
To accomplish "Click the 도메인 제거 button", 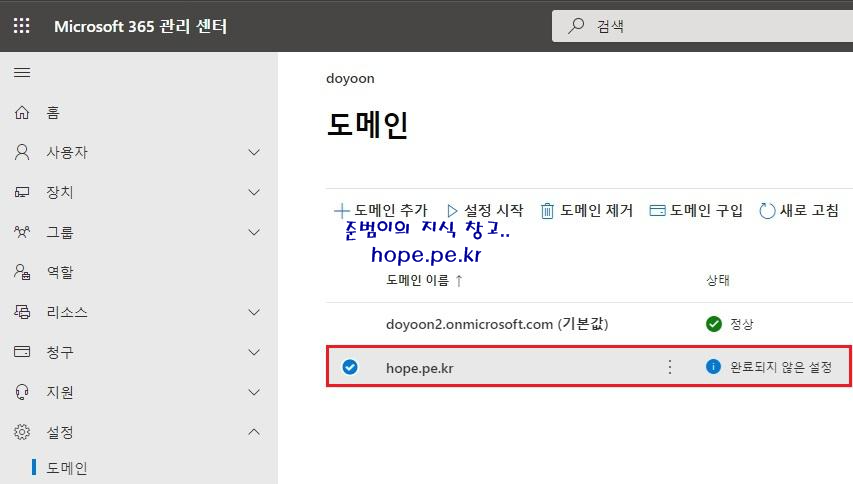I will pos(587,210).
